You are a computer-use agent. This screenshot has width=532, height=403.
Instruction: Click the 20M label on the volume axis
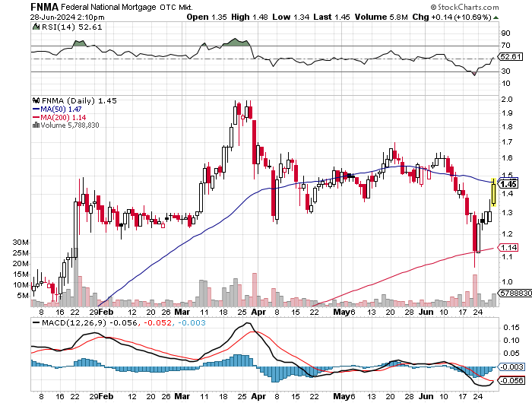coord(21,264)
